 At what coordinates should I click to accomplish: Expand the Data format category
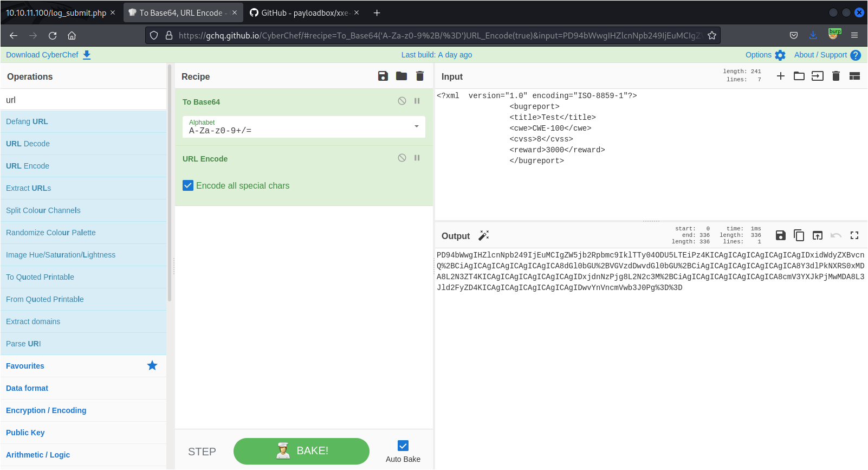83,388
